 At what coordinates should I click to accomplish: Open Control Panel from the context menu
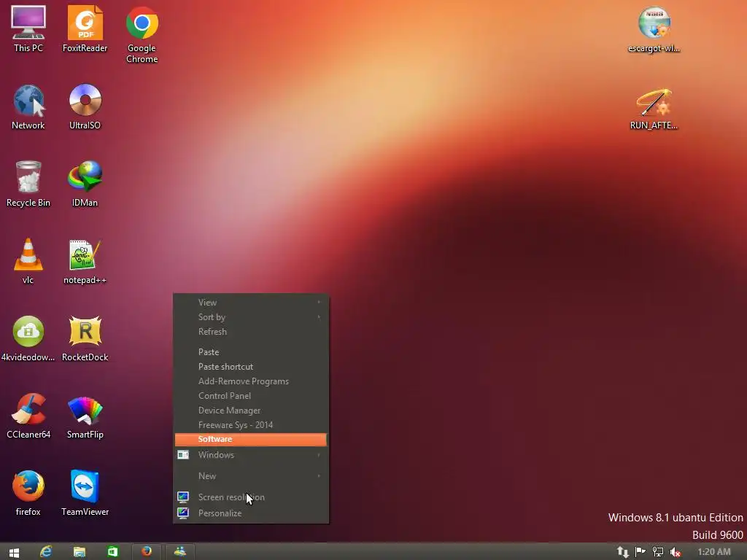251,396
